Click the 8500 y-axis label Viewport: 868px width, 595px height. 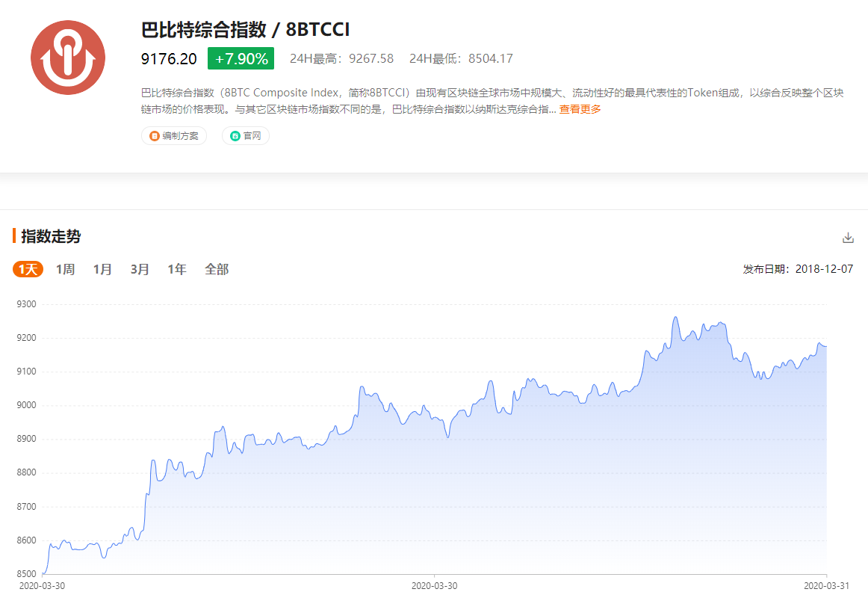pos(27,574)
